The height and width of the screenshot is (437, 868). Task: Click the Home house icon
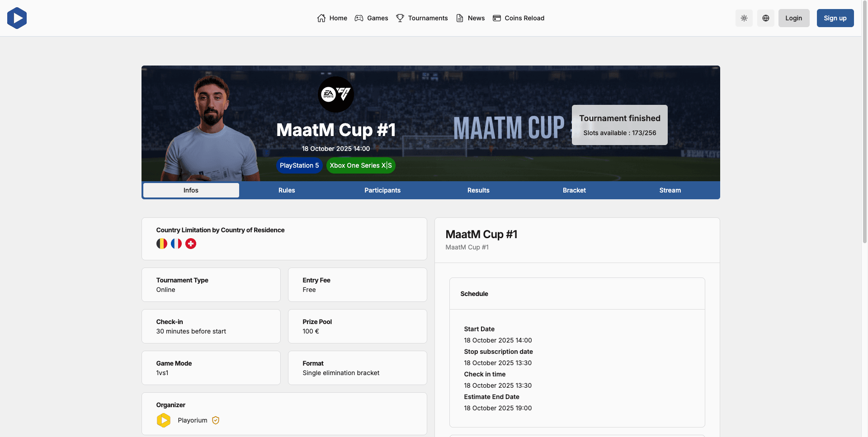[321, 18]
